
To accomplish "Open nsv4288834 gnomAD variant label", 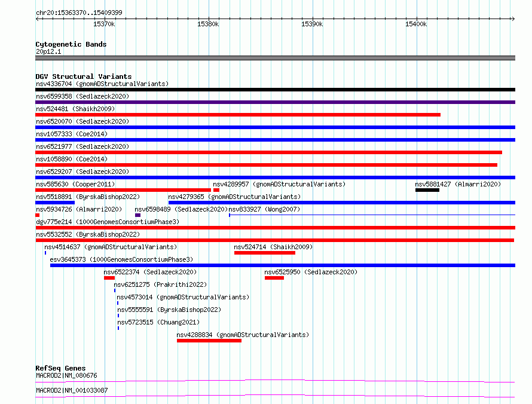I will coord(243,335).
